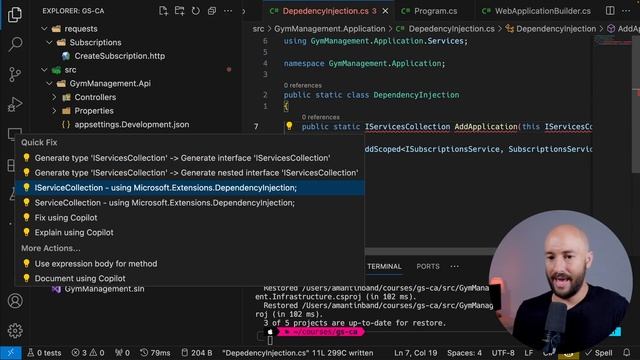640x360 pixels.
Task: Open editor more actions ellipsis
Action: pos(626,11)
